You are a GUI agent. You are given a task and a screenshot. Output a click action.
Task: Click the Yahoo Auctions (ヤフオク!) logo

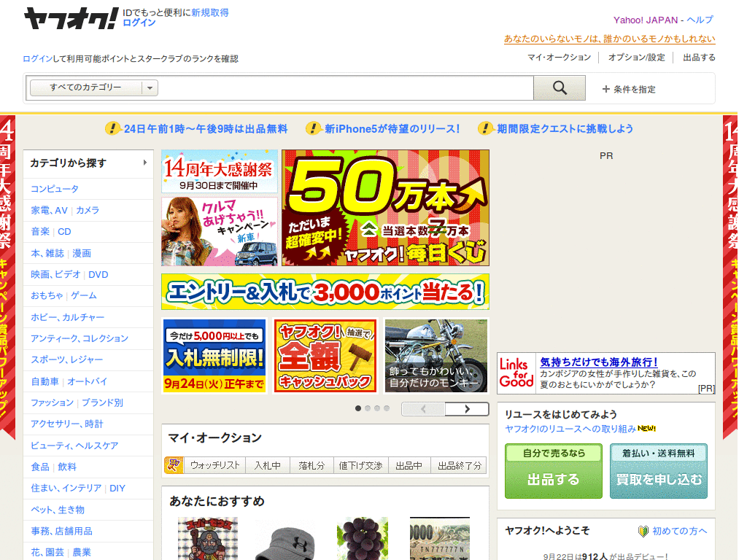(x=71, y=18)
